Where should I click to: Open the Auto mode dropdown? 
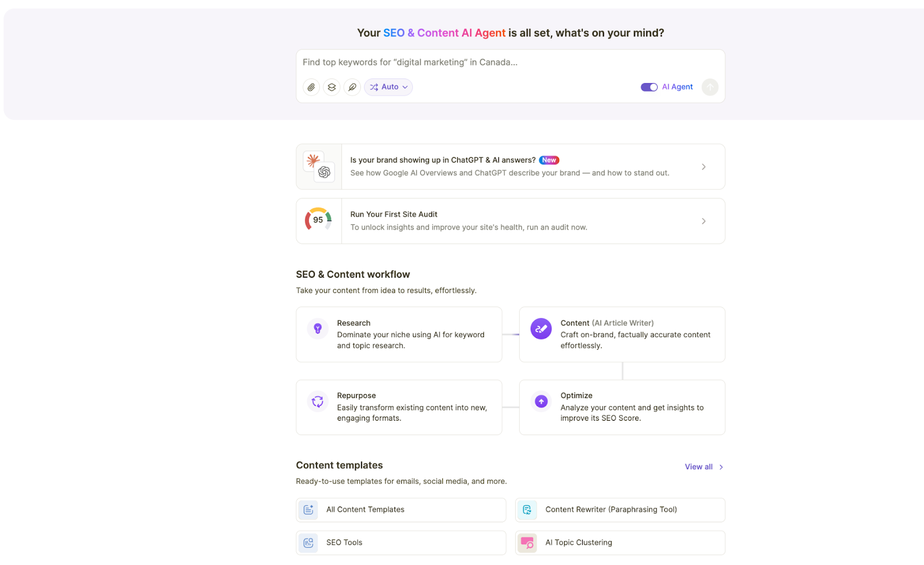[388, 87]
